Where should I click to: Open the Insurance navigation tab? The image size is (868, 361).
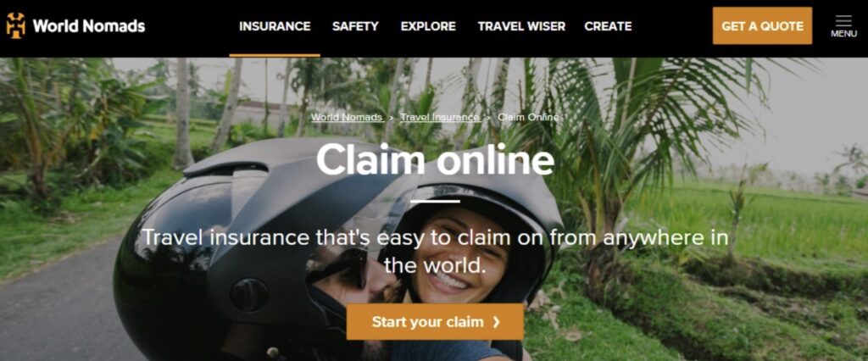pos(275,26)
